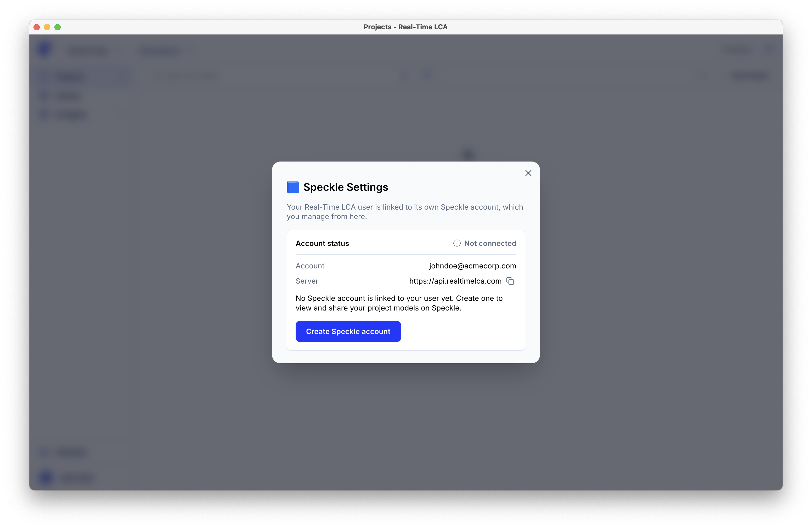Click the yellow minimize window button
Viewport: 812px width, 529px height.
47,27
